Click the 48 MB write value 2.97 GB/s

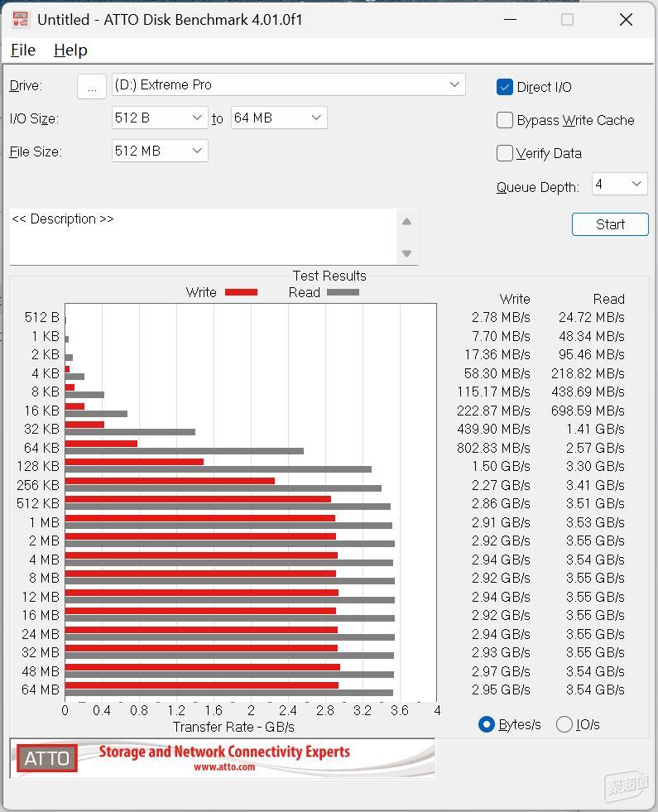click(501, 671)
